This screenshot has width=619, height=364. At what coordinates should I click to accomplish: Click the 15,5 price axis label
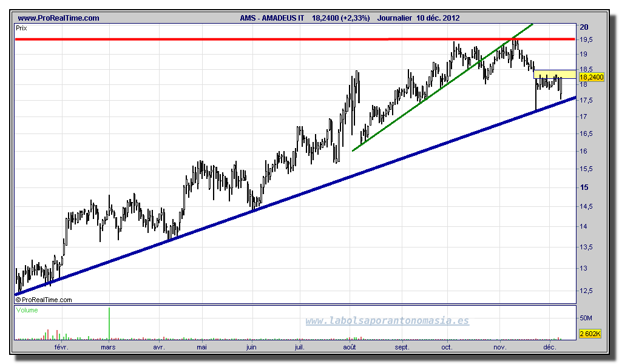point(586,169)
